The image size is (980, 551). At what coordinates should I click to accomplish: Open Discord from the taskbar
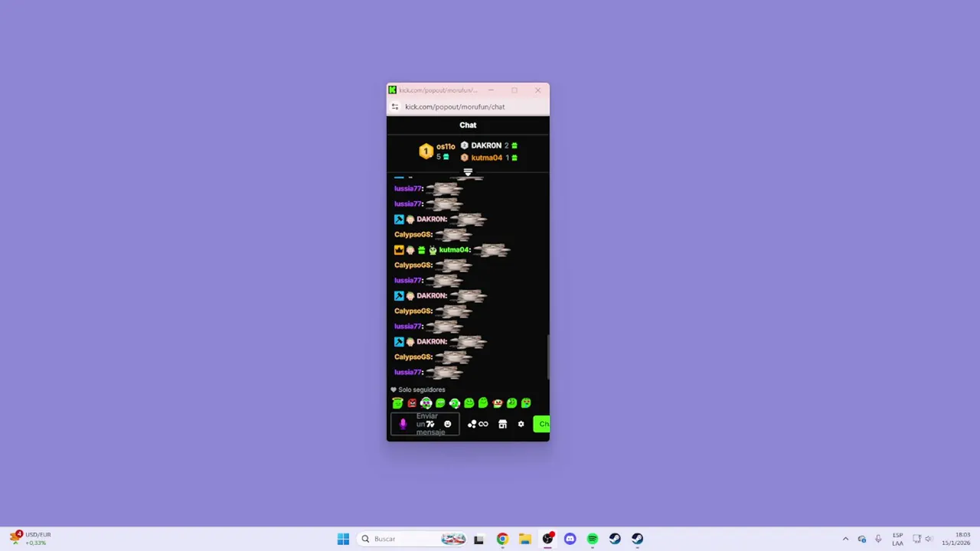570,539
